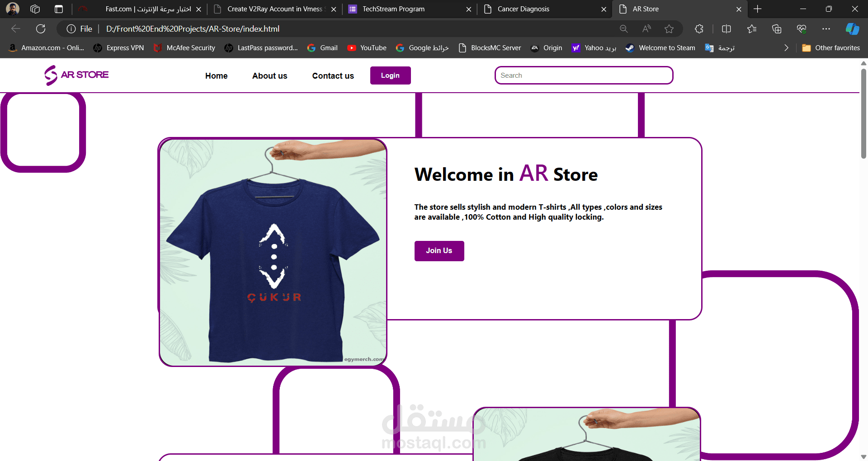The image size is (868, 461).
Task: Open Welcome to Steam bookmark
Action: (x=660, y=48)
